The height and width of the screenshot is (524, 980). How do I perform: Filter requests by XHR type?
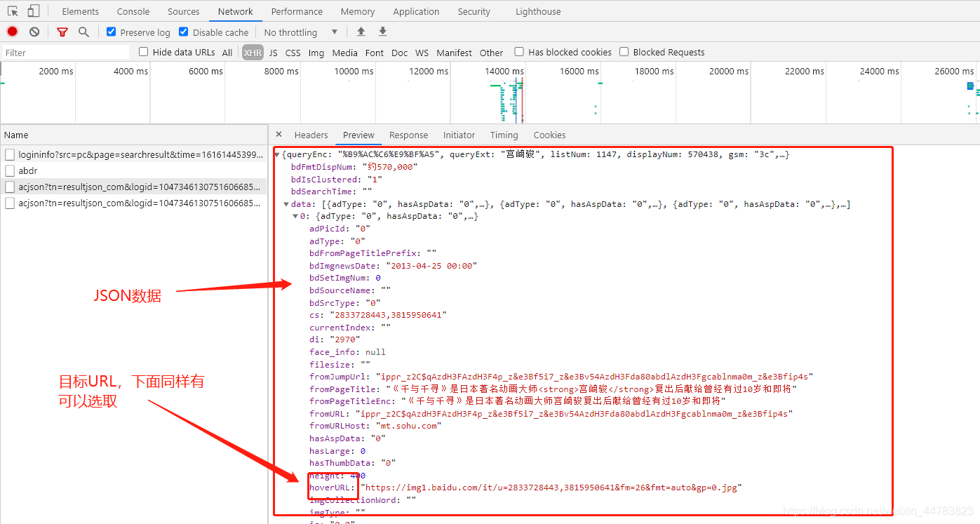pyautogui.click(x=253, y=53)
